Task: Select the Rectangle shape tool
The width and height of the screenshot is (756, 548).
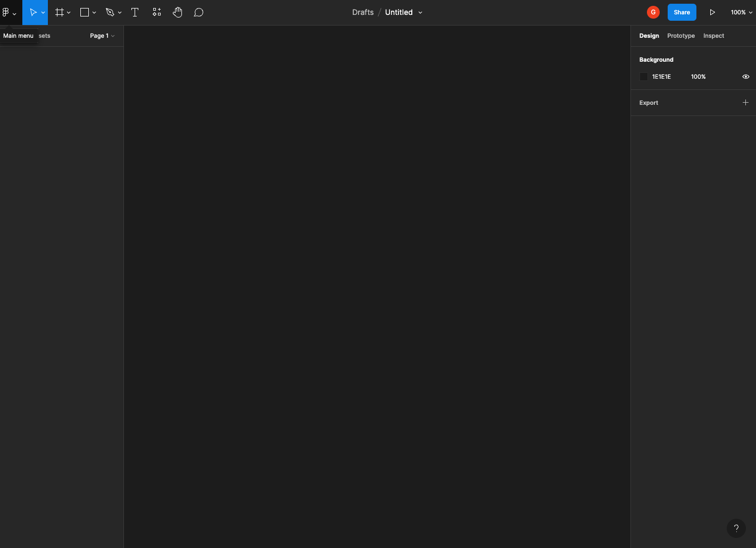Action: point(85,12)
